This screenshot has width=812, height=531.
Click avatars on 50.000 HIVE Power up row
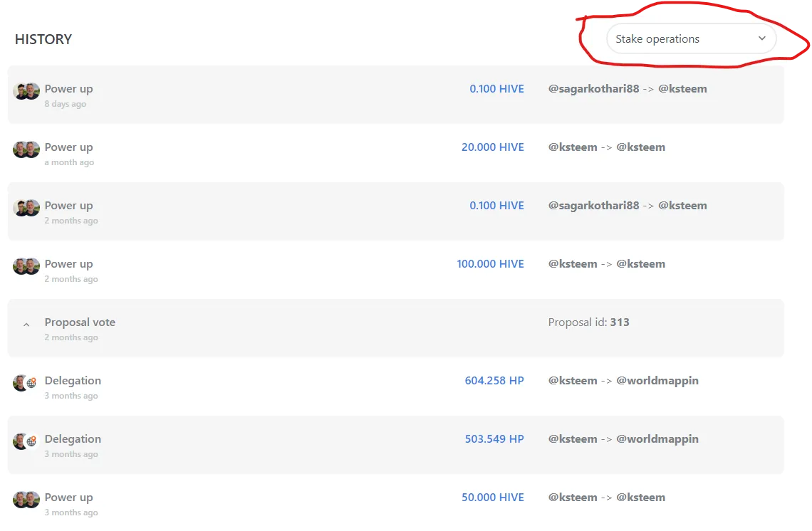tap(26, 500)
